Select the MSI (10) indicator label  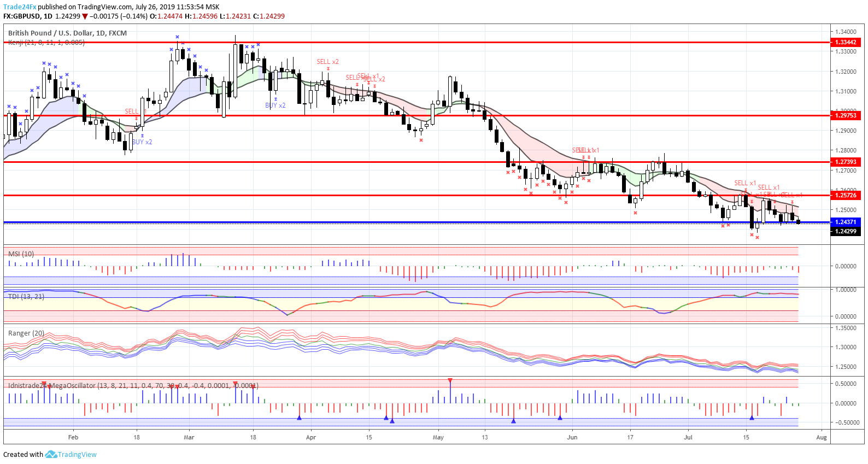point(21,254)
